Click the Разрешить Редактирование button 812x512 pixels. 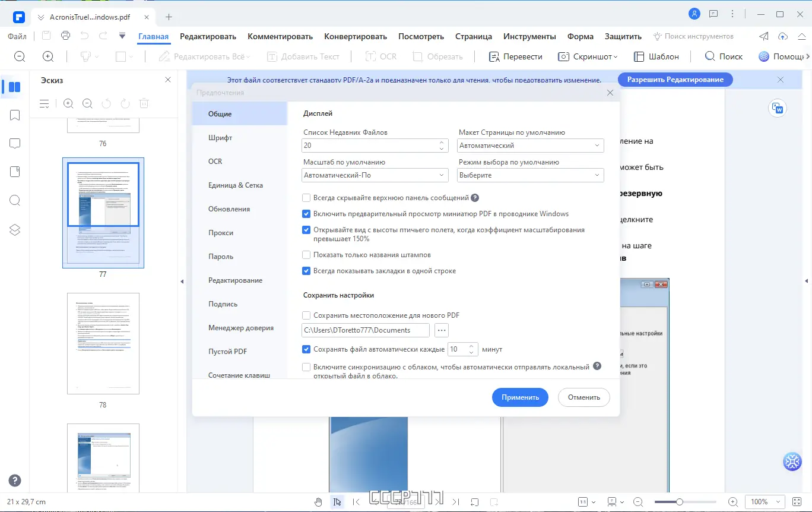click(675, 80)
